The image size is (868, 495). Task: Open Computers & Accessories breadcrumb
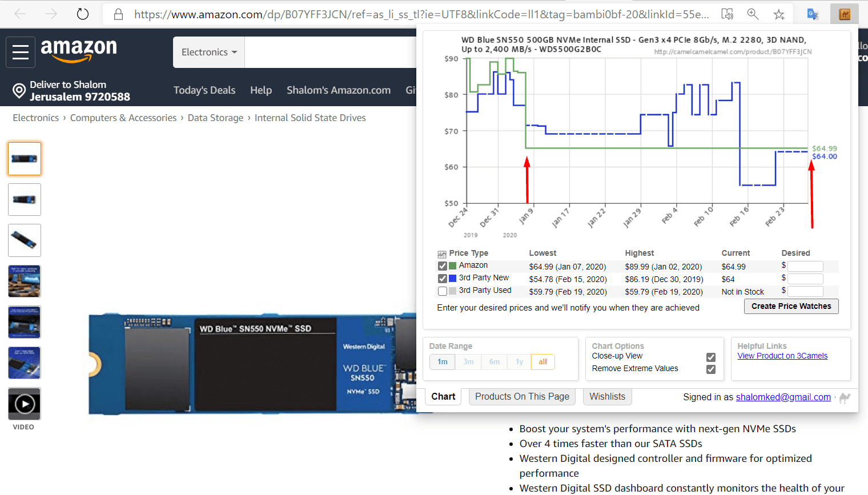point(123,118)
